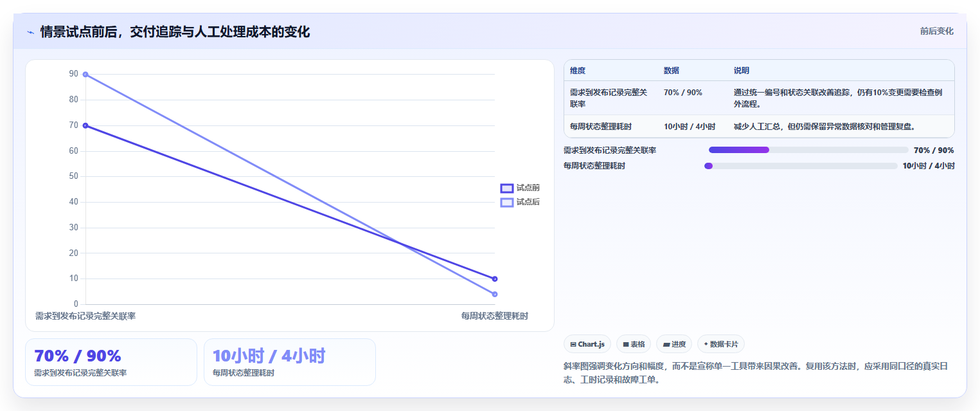Click the y-axis label 0
This screenshot has width=980, height=411.
point(76,304)
